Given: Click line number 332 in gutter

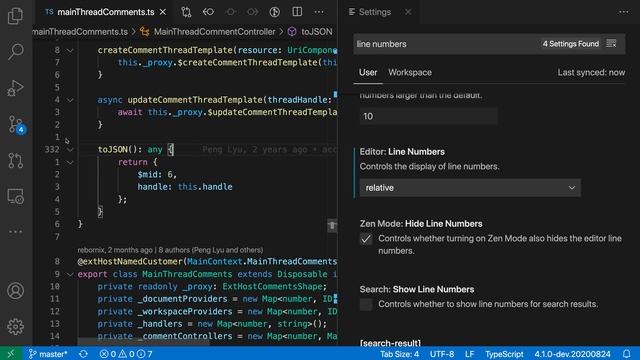Looking at the screenshot, I should pyautogui.click(x=52, y=150).
